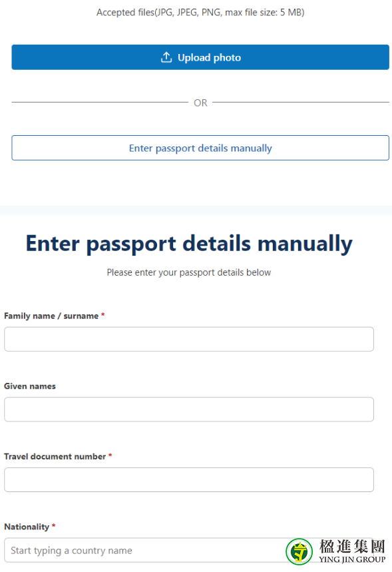
Task: Click the large Enter passport details manually heading
Action: [189, 244]
